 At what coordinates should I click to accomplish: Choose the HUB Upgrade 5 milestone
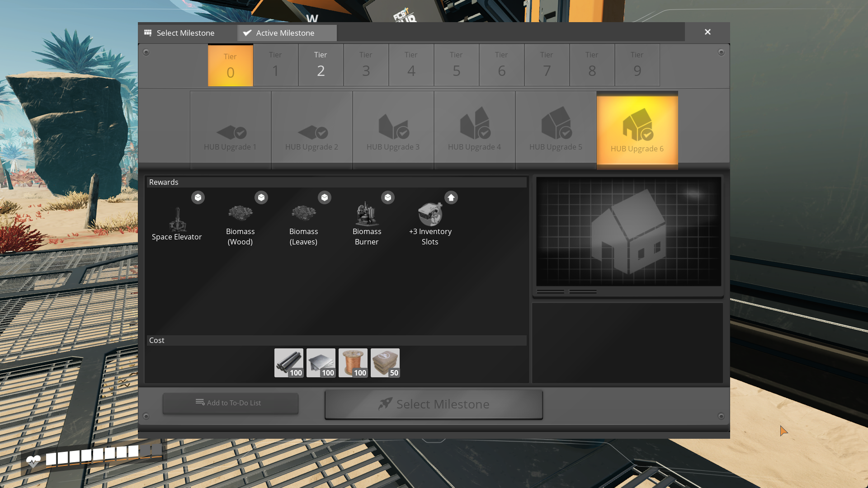tap(556, 130)
